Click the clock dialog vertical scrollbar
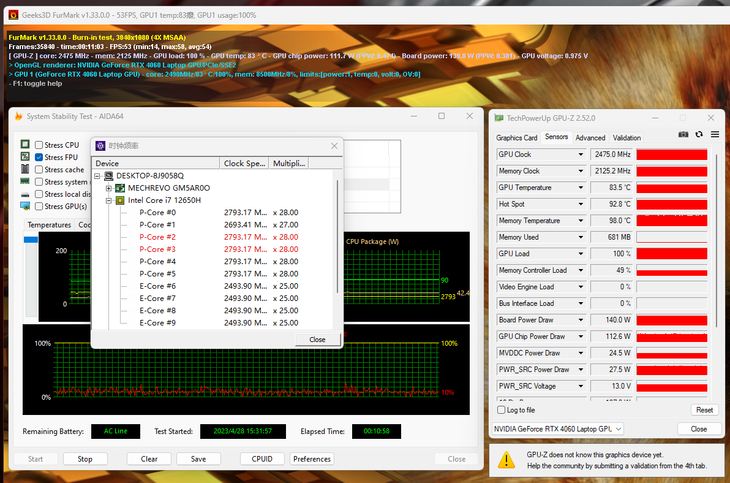The width and height of the screenshot is (730, 483). coord(337,238)
